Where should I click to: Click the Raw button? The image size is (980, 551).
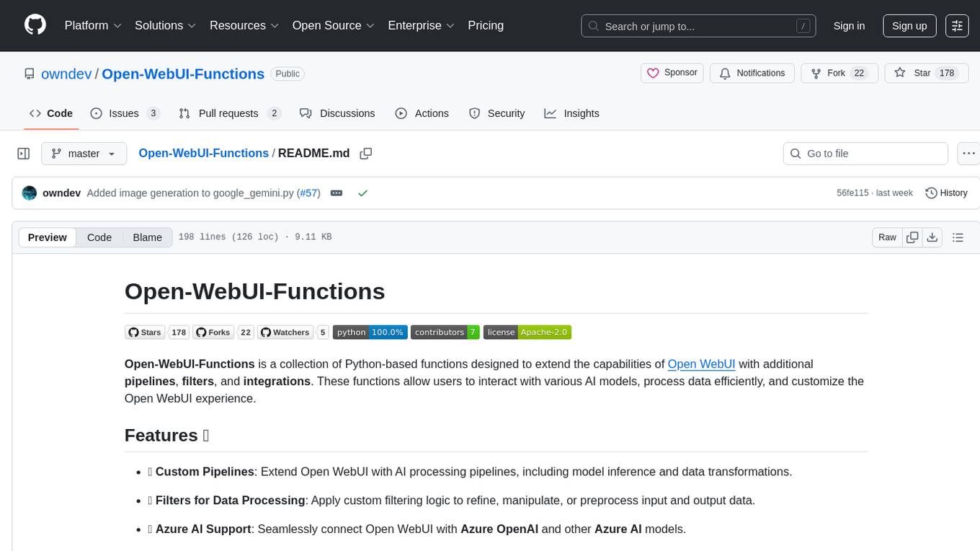pos(887,237)
